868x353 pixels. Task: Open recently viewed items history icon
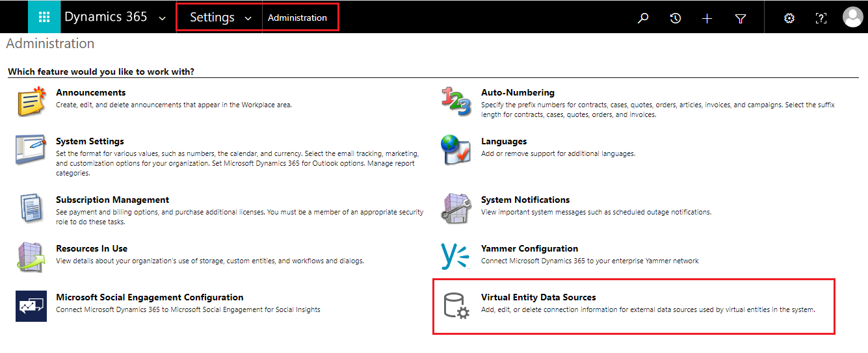(676, 18)
